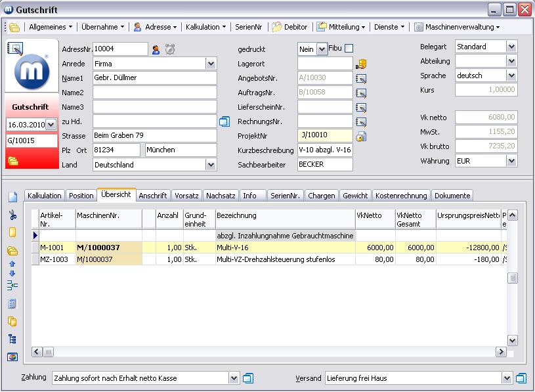Click the Debitor toolbar button
The width and height of the screenshot is (535, 392).
point(289,27)
